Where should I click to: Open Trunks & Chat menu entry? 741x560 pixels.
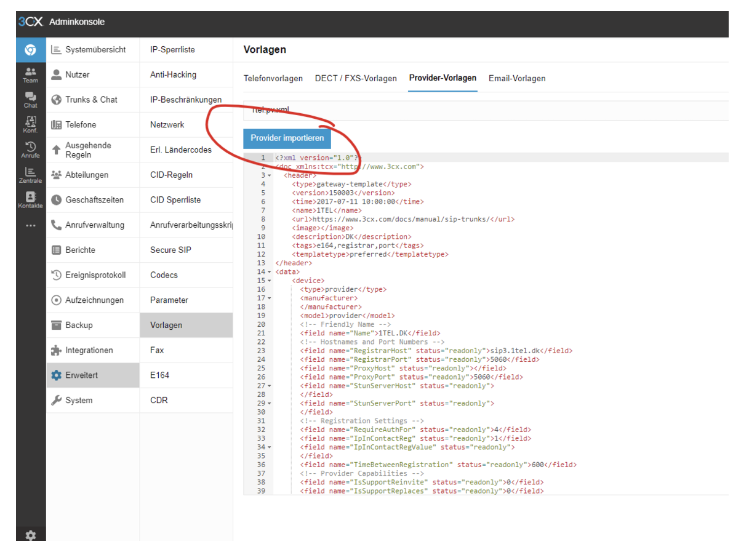pyautogui.click(x=93, y=100)
